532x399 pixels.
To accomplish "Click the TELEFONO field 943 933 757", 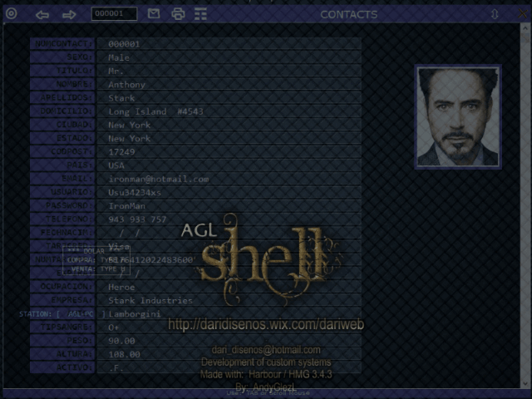I will tap(229, 219).
